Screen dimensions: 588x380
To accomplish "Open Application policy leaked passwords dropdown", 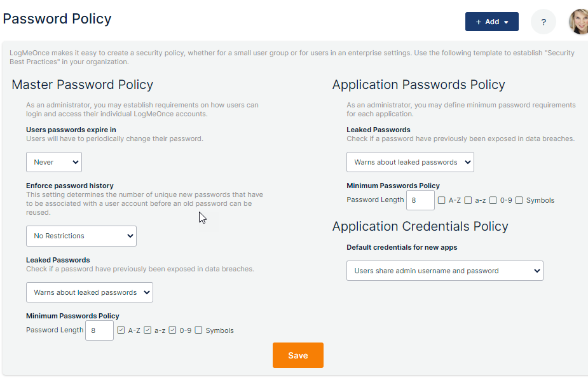I will click(410, 162).
